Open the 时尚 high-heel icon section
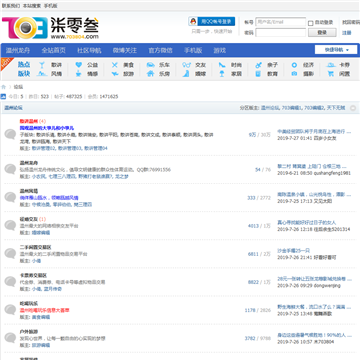This screenshot has width=360, height=360. click(222, 65)
